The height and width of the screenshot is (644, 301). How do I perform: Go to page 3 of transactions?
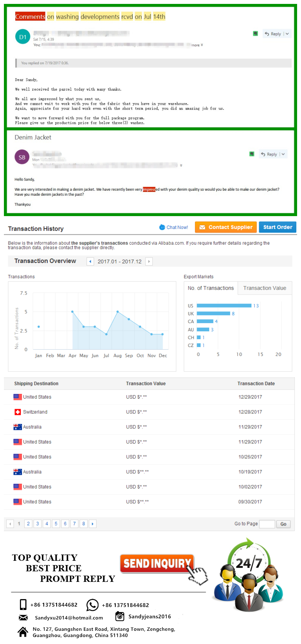point(38,524)
